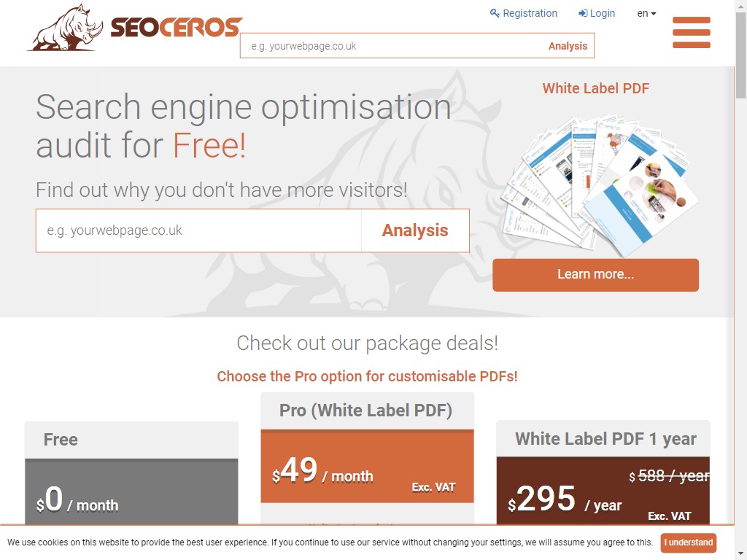747x560 pixels.
Task: Click the scrollbar up arrow
Action: [x=740, y=6]
